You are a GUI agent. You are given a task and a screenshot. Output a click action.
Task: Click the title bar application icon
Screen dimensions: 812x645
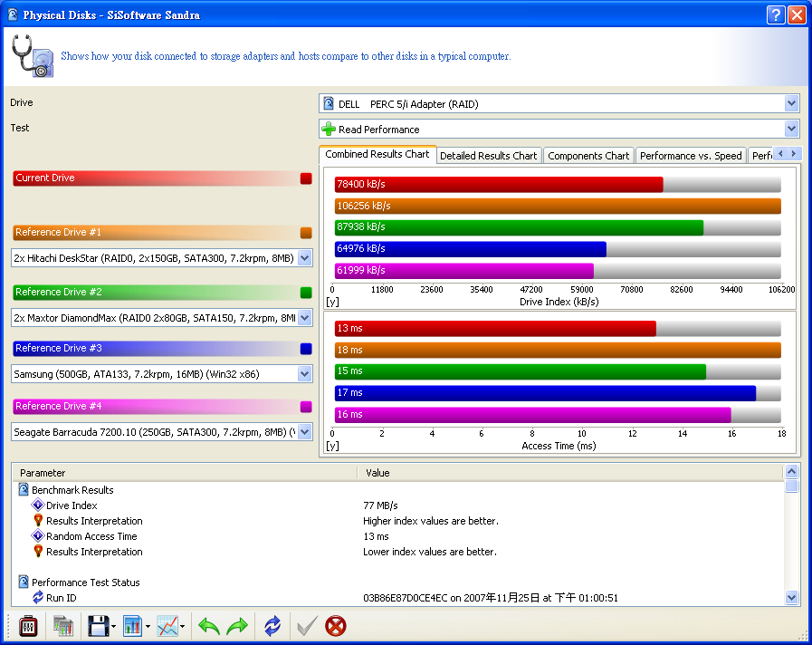[x=13, y=14]
